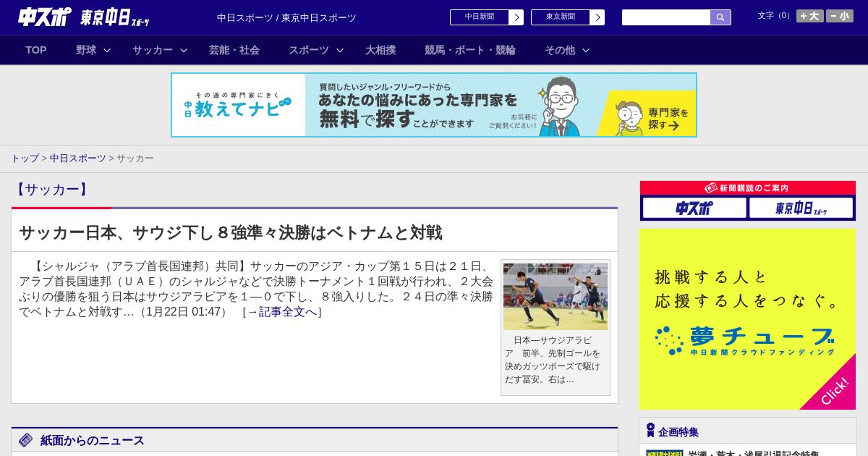This screenshot has height=456, width=868.
Task: Open the 東京新聞 link button
Action: (x=561, y=17)
